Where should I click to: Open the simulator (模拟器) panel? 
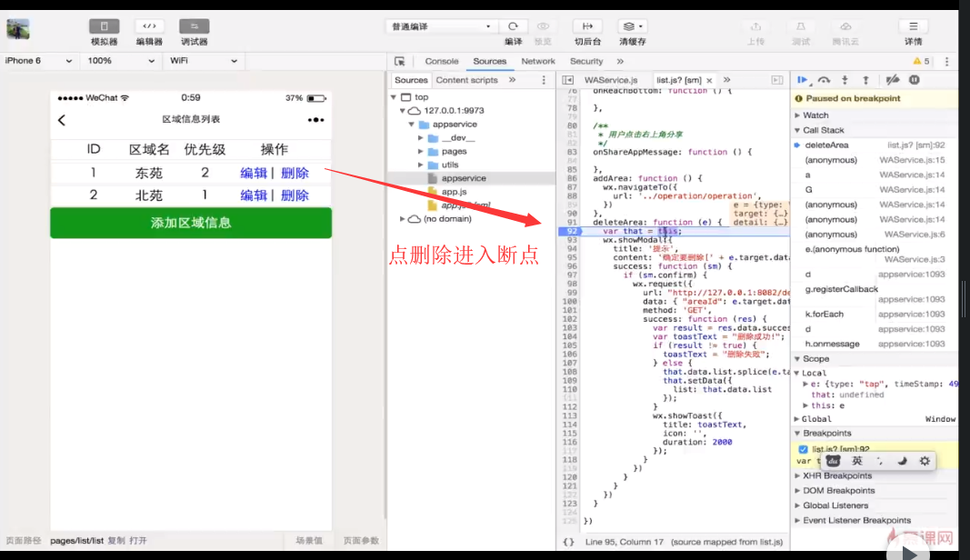[x=104, y=26]
